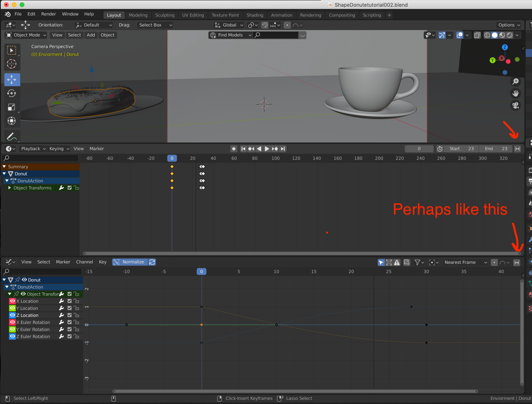The image size is (532, 404).
Task: Select the Rotate tool in viewport toolbar
Action: click(12, 93)
